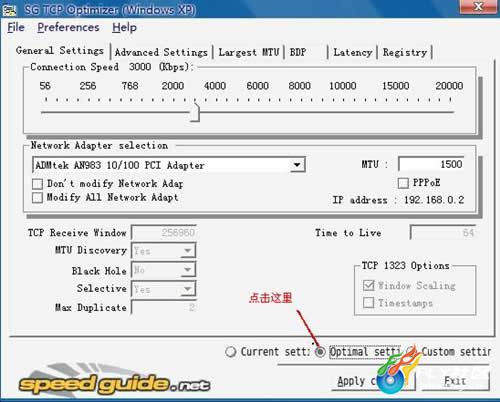Image resolution: width=500 pixels, height=402 pixels.
Task: Click the MTU value input field
Action: pyautogui.click(x=431, y=164)
